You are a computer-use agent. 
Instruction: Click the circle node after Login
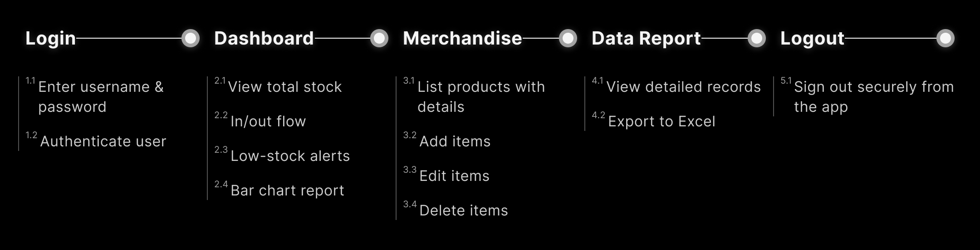[x=191, y=39]
